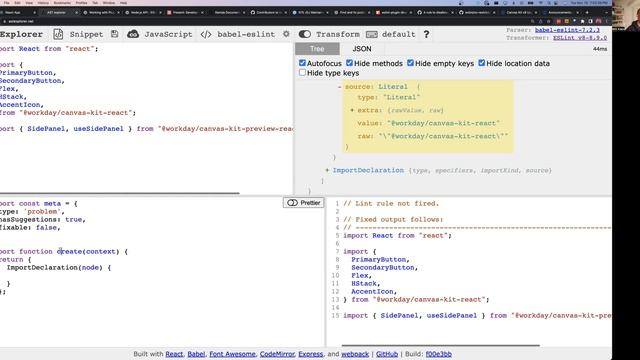640x360 pixels.
Task: Open the Express footer link
Action: click(x=311, y=354)
